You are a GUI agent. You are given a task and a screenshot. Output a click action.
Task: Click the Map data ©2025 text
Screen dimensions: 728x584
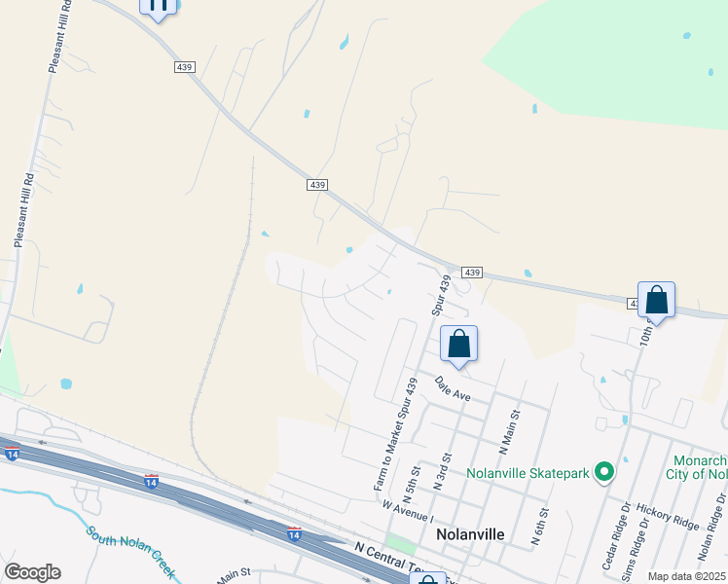pyautogui.click(x=687, y=576)
